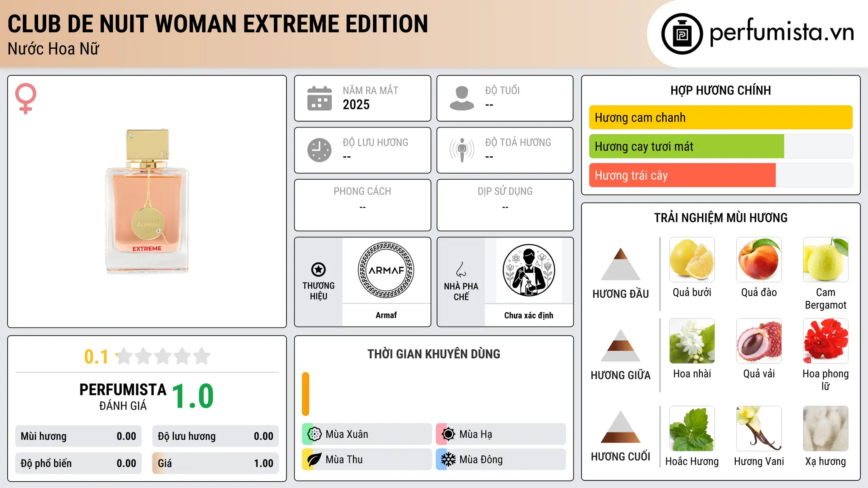Click the orange recommended-time vertical bar
The image size is (868, 488).
(306, 394)
